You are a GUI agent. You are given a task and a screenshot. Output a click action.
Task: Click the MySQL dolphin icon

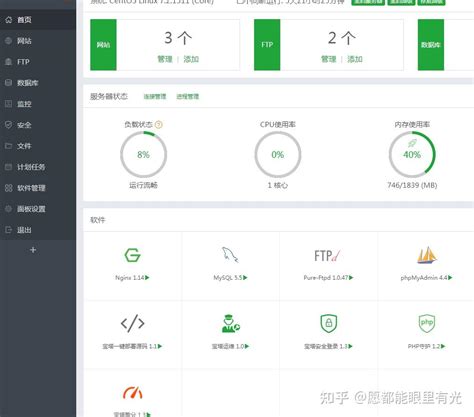click(x=230, y=255)
